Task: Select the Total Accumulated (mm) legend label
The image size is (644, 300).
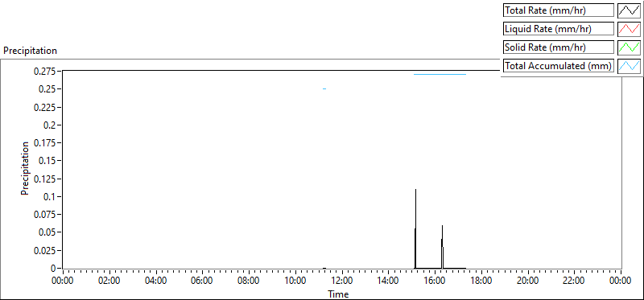Action: click(559, 66)
